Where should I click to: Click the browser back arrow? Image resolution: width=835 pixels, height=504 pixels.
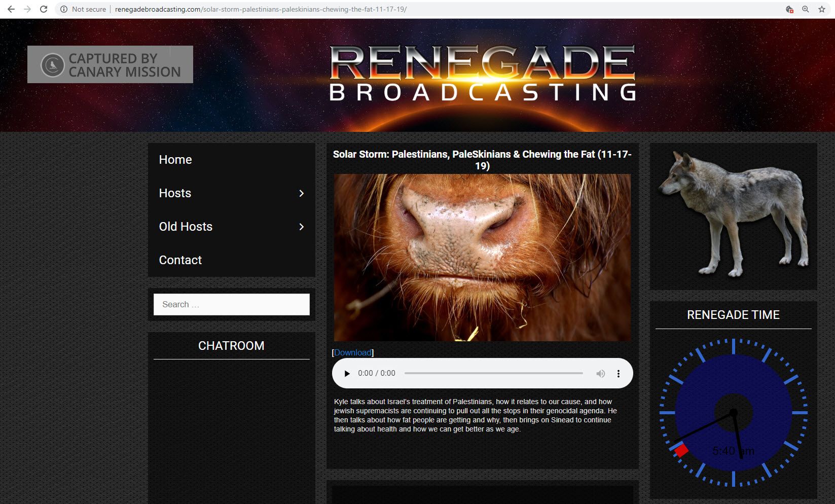tap(11, 9)
